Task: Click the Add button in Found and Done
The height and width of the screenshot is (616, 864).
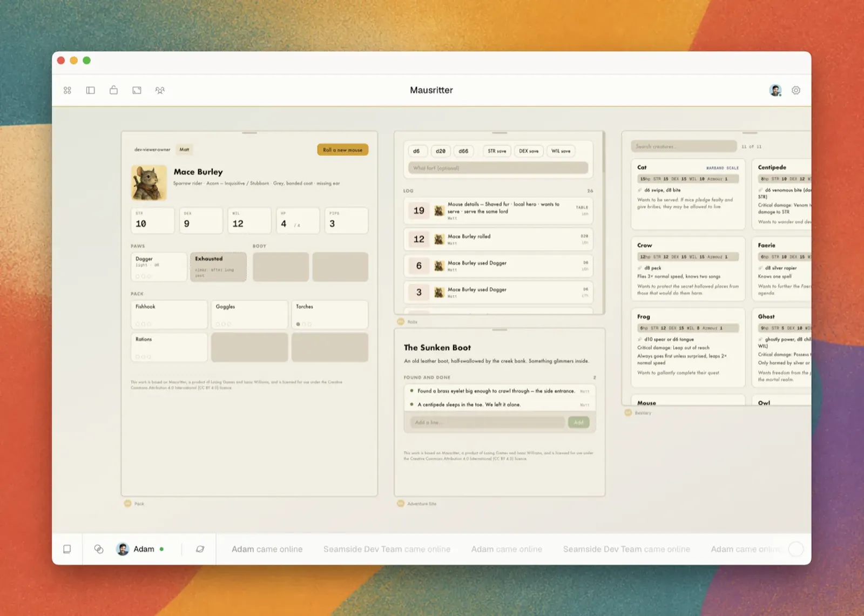Action: [579, 422]
